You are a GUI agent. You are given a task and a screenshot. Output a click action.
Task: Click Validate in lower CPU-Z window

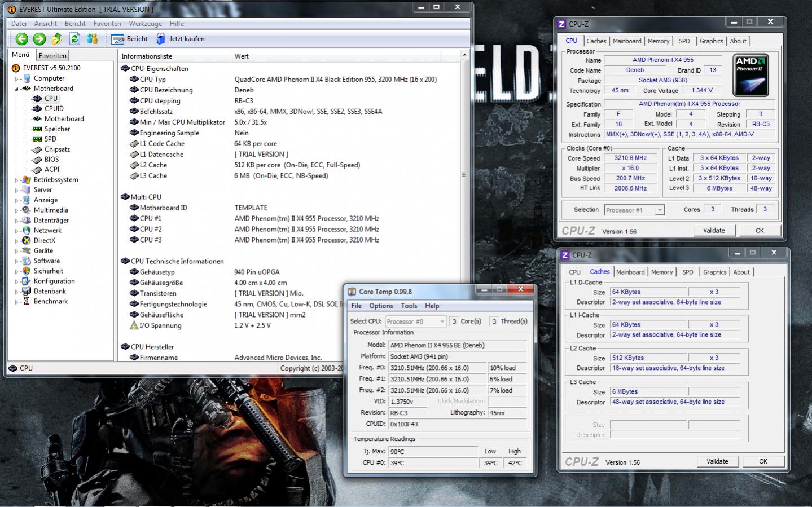pos(717,461)
